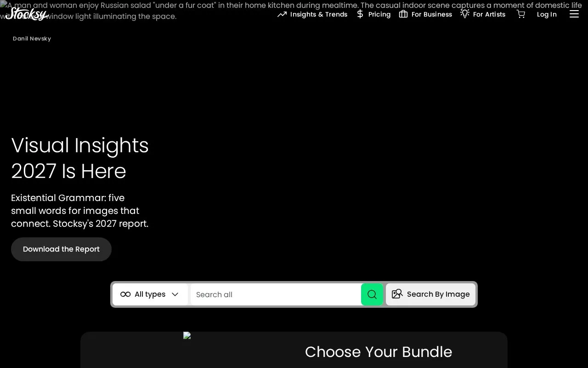Open Insights & Trends menu item

[x=312, y=14]
